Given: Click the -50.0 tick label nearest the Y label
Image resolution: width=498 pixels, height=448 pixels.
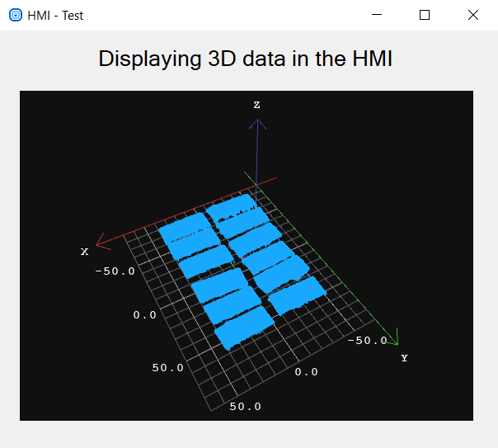Looking at the screenshot, I should tap(367, 341).
